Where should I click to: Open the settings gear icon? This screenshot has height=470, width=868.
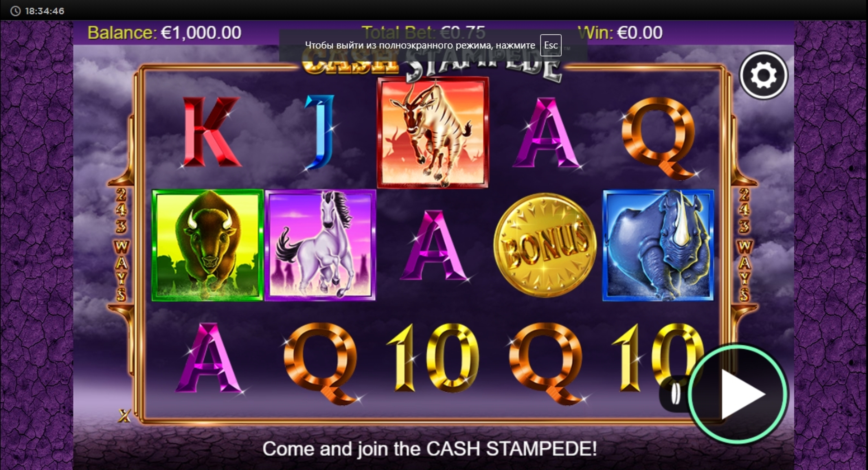(x=763, y=75)
